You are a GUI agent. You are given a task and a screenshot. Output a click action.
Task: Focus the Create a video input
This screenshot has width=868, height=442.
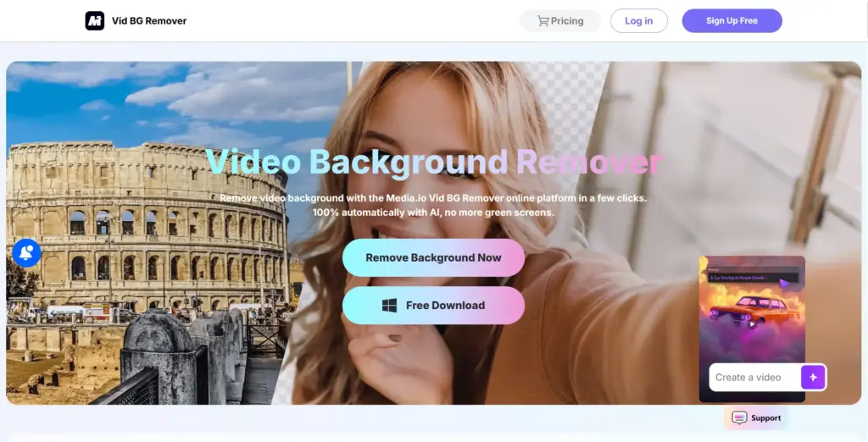[x=755, y=378]
